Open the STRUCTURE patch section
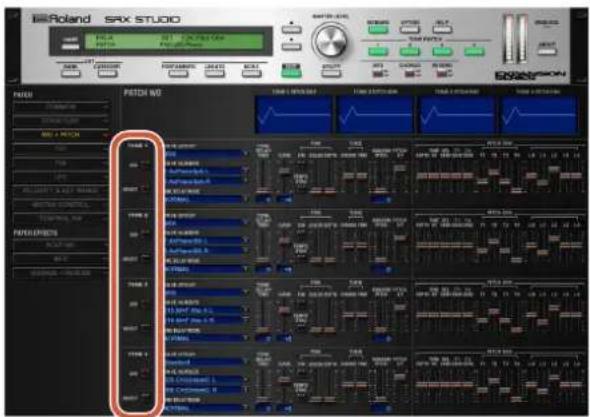This screenshot has width=590, height=417. 61,121
